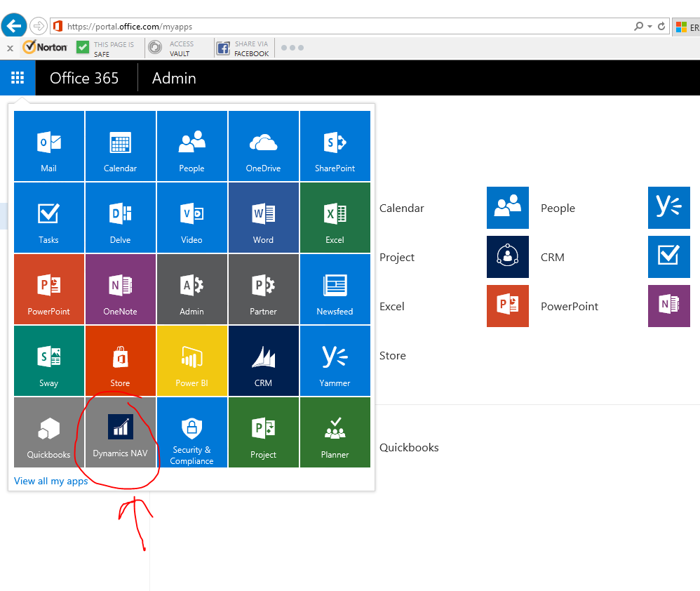Launch the Dynamics NAV tile
This screenshot has width=700, height=591.
point(121,432)
